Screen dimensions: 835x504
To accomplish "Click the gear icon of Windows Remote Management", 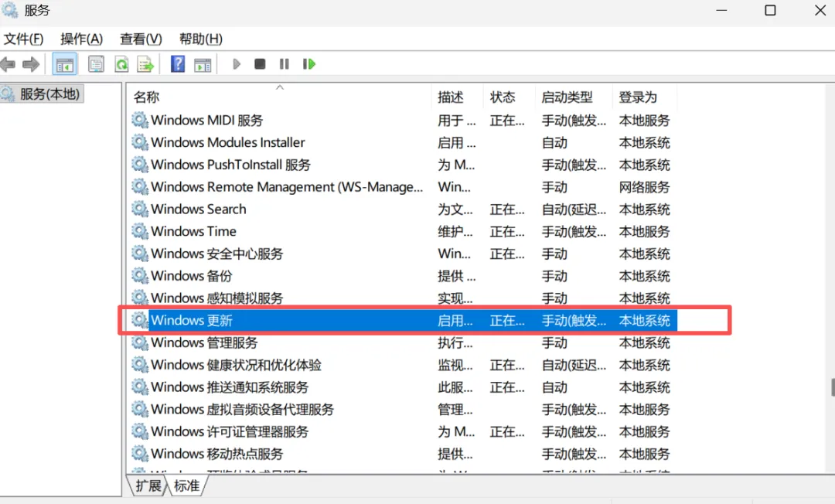I will [x=139, y=187].
